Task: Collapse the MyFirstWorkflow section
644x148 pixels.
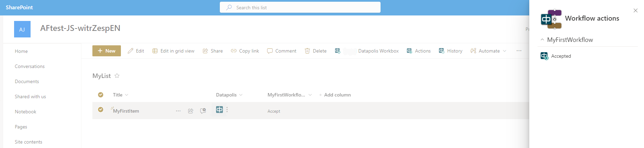Action: [x=542, y=40]
